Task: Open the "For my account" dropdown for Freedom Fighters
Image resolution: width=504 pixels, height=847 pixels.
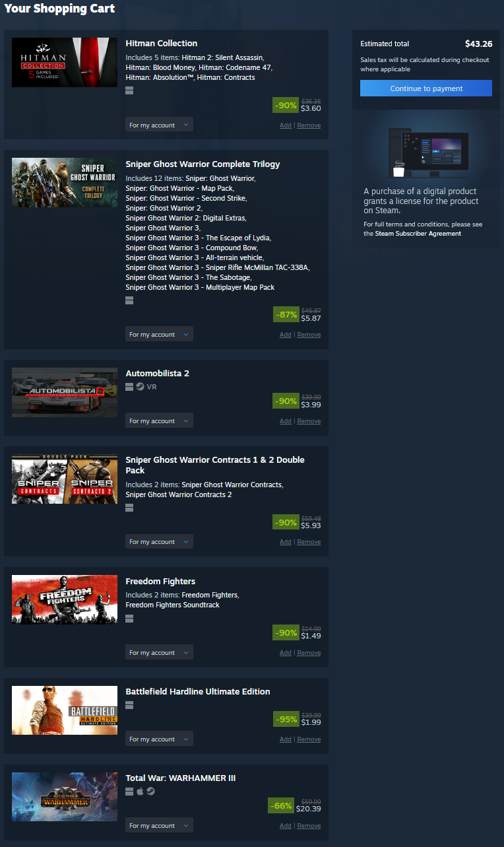Action: click(x=159, y=652)
